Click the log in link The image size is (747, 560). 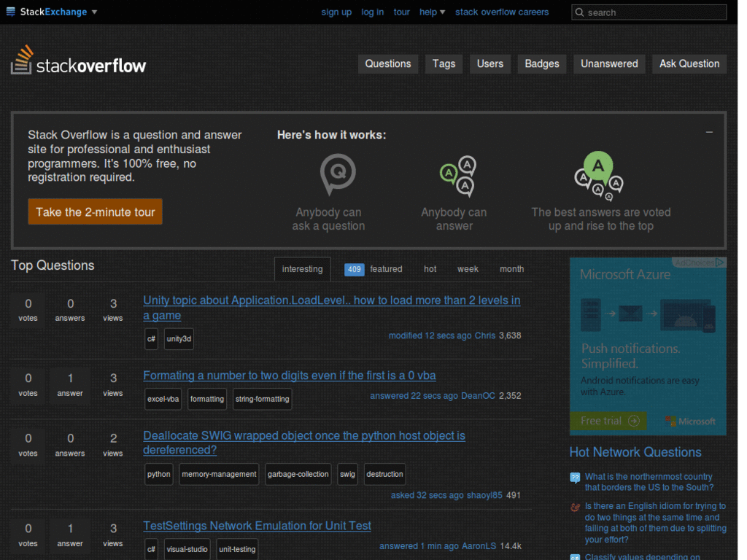[372, 12]
